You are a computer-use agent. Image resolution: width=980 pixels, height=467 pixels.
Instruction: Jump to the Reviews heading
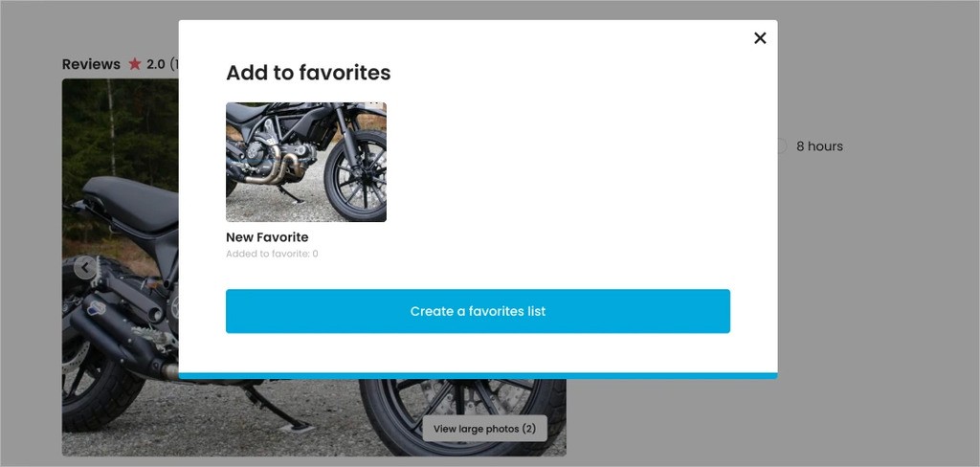(x=91, y=64)
